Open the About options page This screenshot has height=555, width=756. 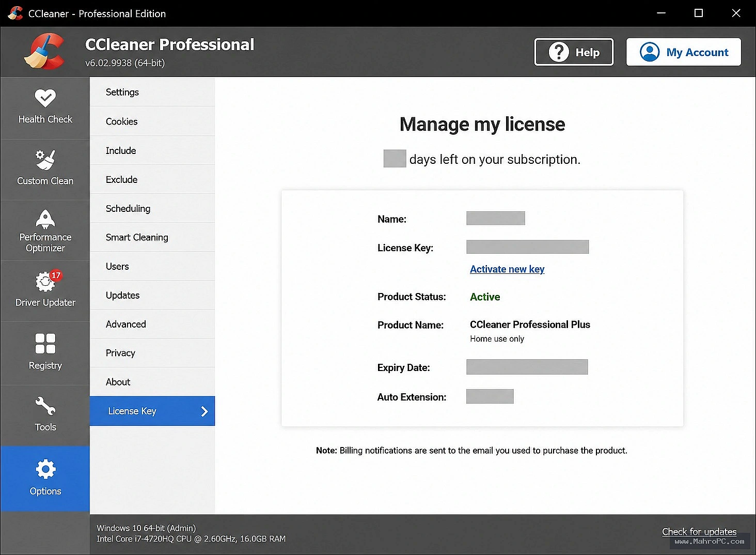[x=152, y=382]
